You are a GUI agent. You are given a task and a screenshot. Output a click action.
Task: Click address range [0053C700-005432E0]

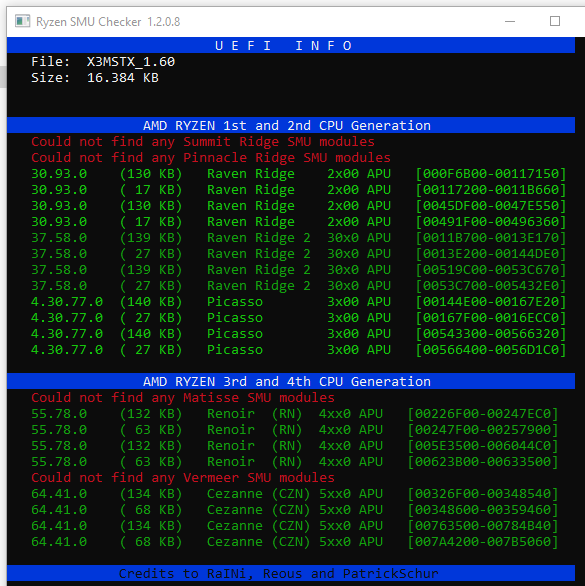click(x=491, y=286)
